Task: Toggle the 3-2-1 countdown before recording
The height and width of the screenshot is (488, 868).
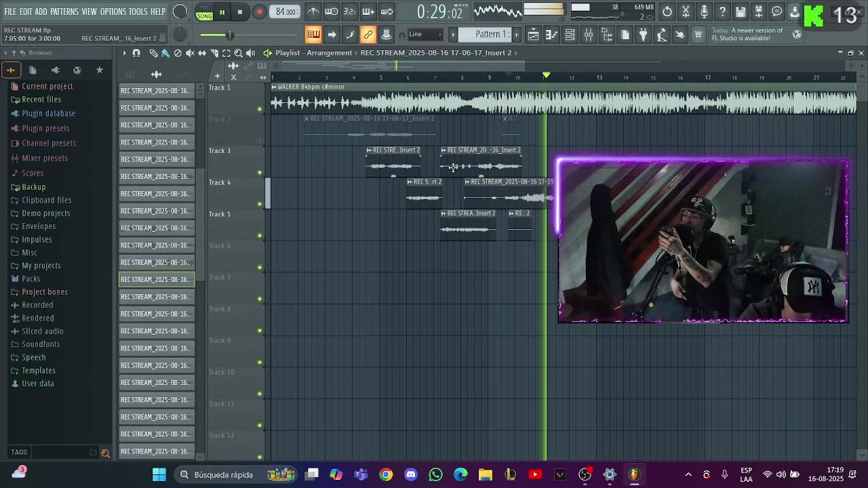Action: (x=350, y=12)
